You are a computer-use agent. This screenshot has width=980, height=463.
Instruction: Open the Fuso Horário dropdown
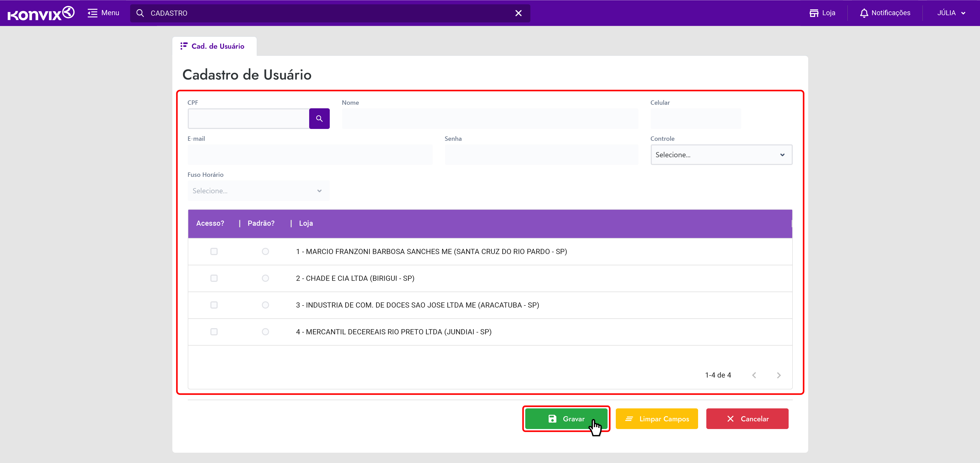258,191
